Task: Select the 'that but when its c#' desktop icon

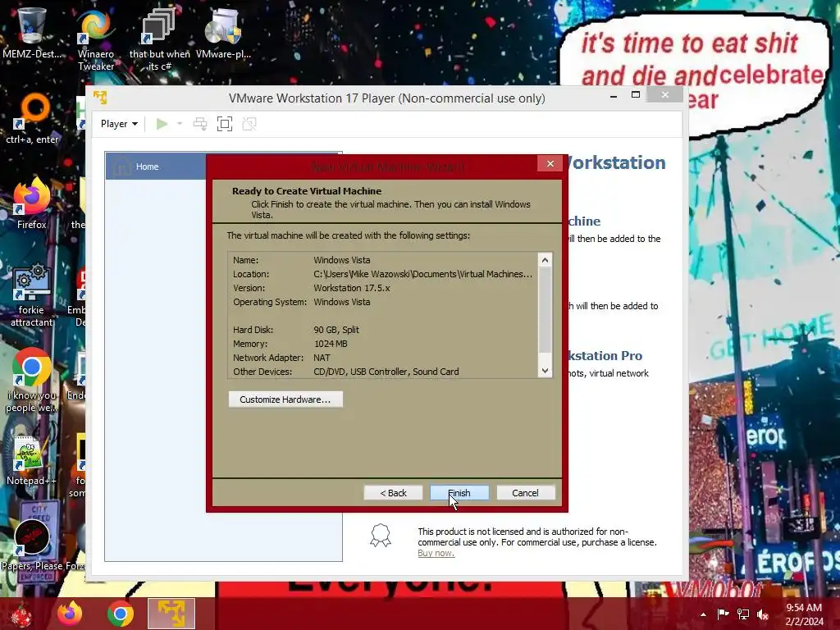Action: click(x=159, y=40)
